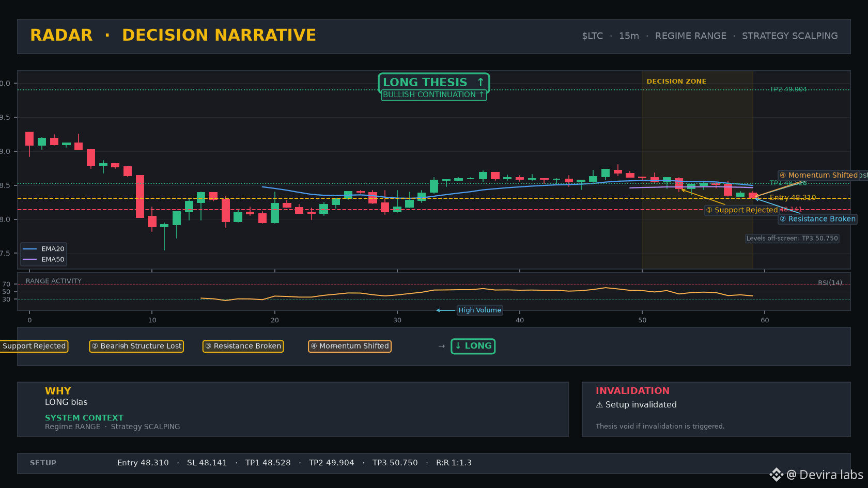Image resolution: width=868 pixels, height=488 pixels.
Task: Click the LONG THESIS up-arrow badge
Action: (433, 82)
